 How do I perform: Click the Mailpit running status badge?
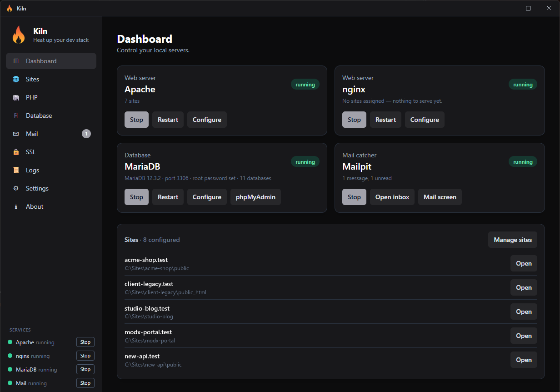click(523, 161)
